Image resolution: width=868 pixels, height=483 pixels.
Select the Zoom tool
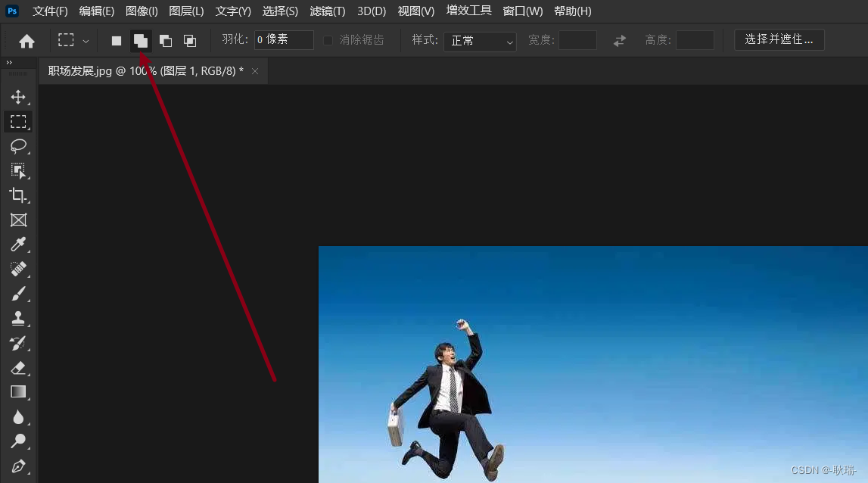coord(18,441)
